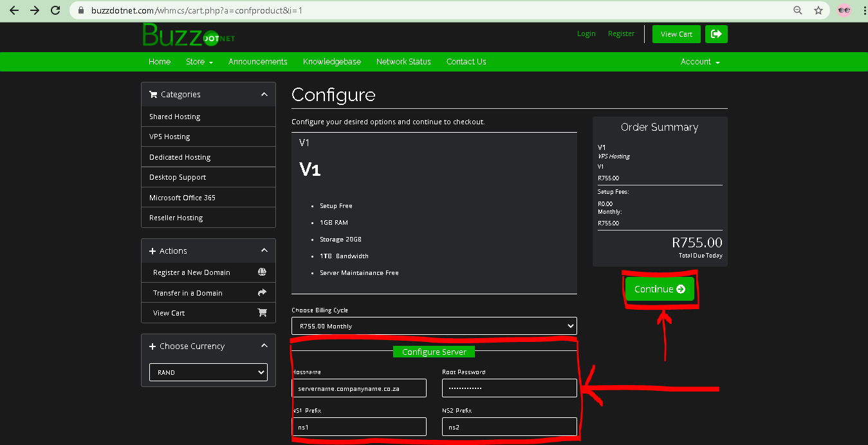Open the Store menu in navbar
This screenshot has width=868, height=445.
[199, 62]
